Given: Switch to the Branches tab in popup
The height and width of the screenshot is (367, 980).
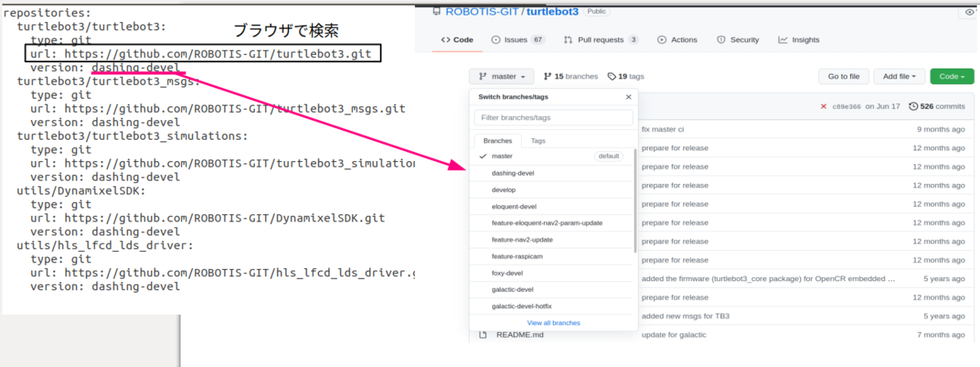Looking at the screenshot, I should tap(498, 141).
